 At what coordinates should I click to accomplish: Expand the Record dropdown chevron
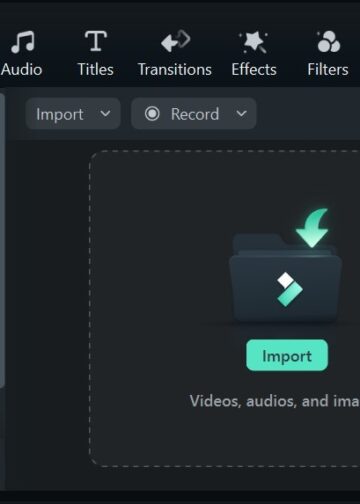242,114
